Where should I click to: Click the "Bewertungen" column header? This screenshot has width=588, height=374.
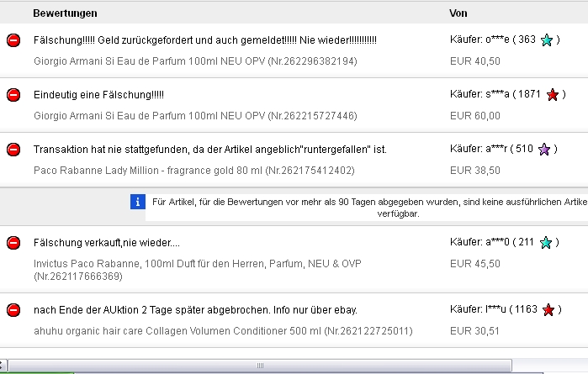tap(65, 13)
